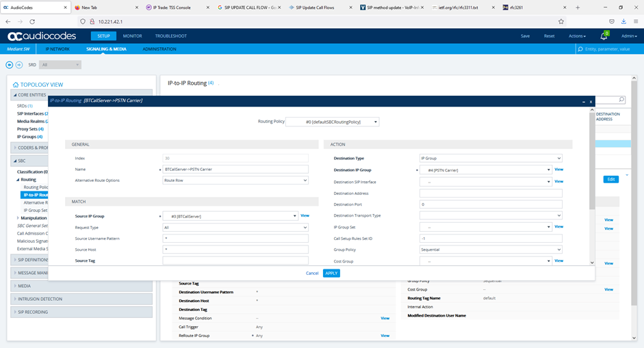Screen dimensions: 644x348
Task: Expand the INTRUSION DETECTION section
Action: point(81,299)
